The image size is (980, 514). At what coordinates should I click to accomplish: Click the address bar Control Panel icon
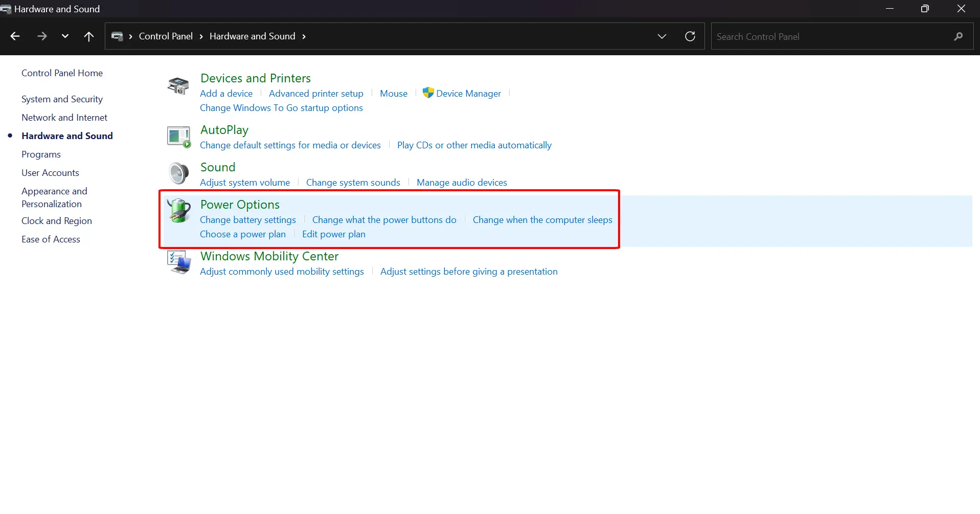[x=117, y=36]
